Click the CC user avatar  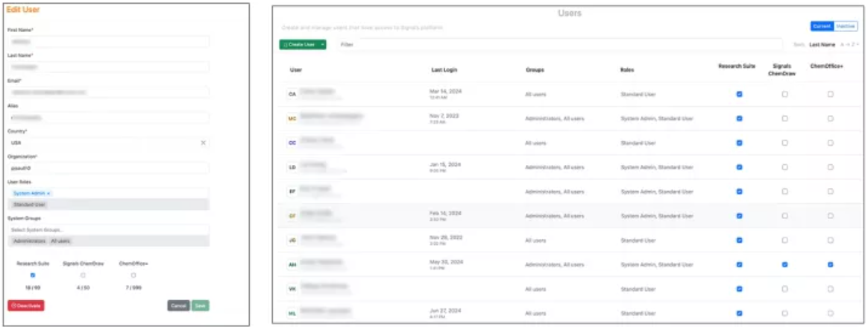292,143
